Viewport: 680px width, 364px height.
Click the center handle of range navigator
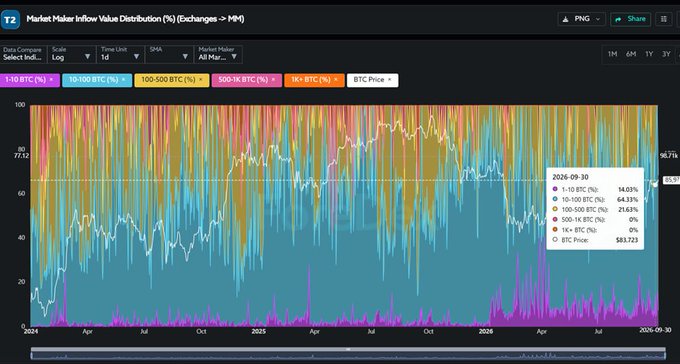(x=348, y=349)
